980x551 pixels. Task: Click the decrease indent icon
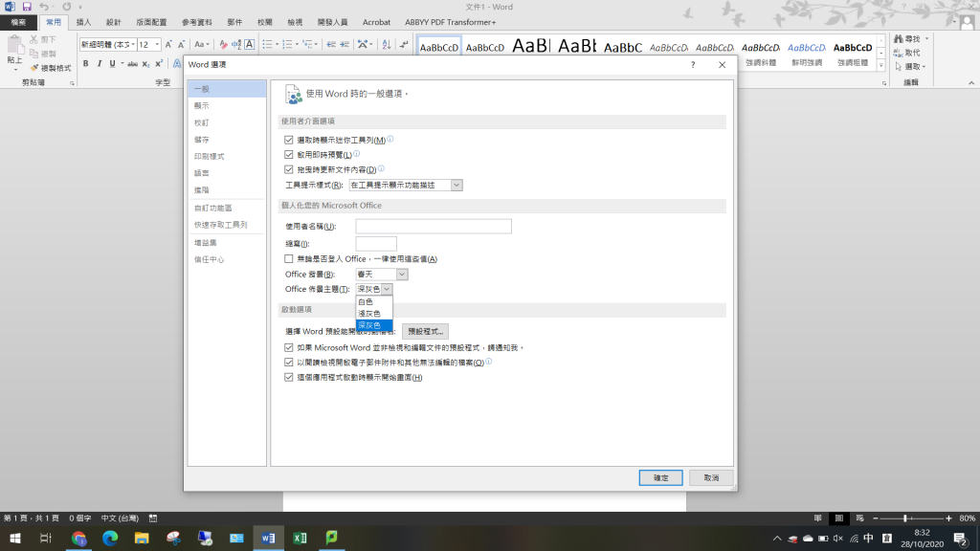[x=331, y=44]
